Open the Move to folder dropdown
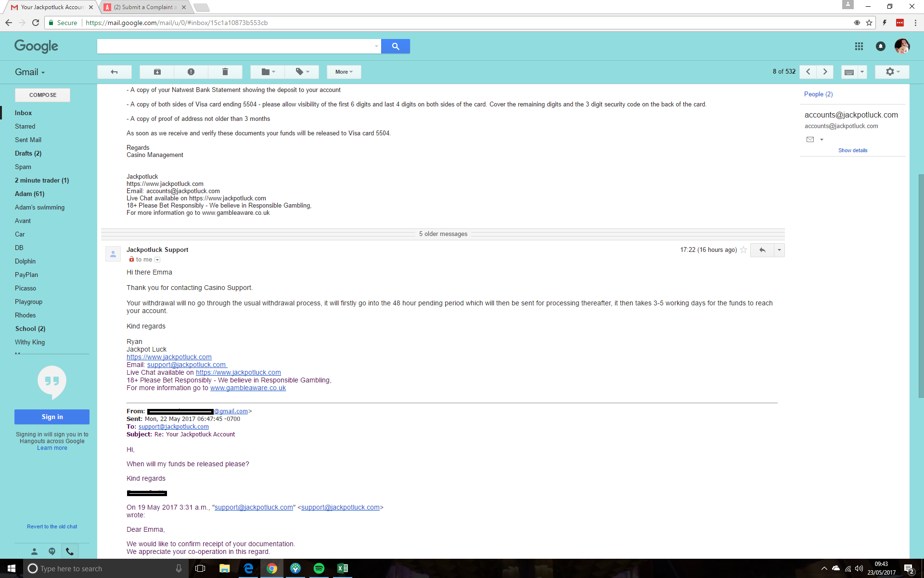 coord(268,72)
